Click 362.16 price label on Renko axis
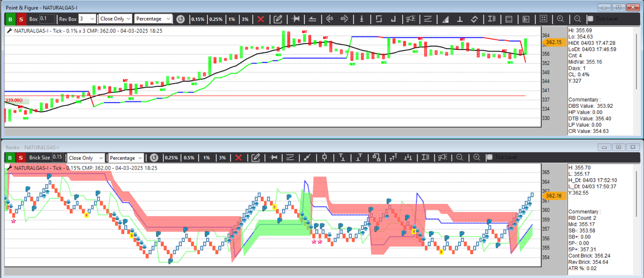The height and width of the screenshot is (278, 644). pyautogui.click(x=554, y=196)
